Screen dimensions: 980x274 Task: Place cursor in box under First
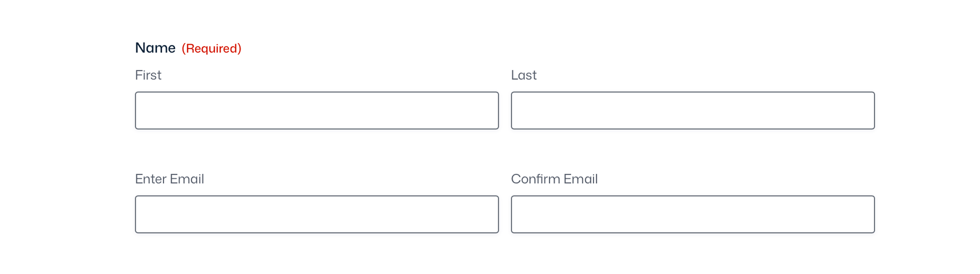[x=317, y=110]
